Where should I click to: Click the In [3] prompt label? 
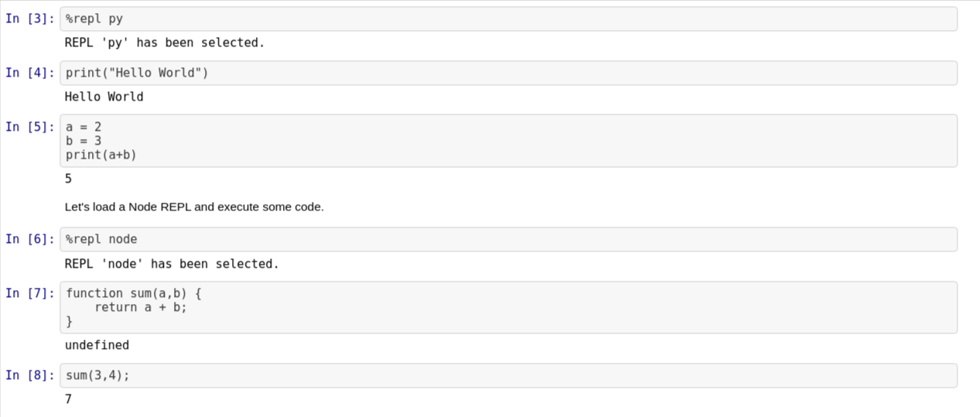[30, 19]
